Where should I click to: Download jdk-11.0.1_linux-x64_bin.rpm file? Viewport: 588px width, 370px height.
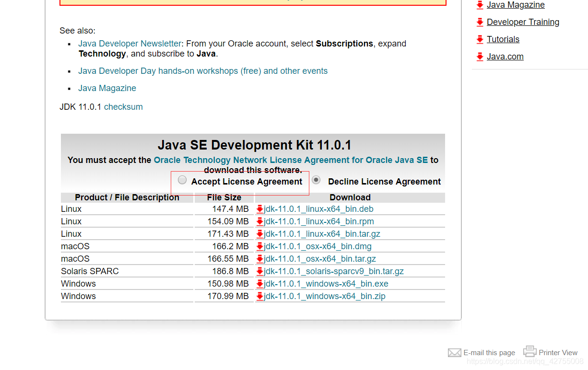(x=319, y=221)
